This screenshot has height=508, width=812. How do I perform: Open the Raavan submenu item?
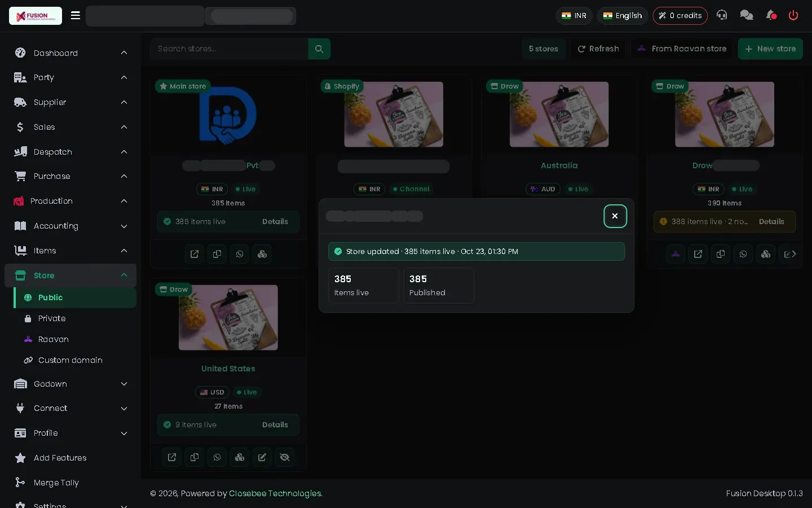pyautogui.click(x=76, y=339)
